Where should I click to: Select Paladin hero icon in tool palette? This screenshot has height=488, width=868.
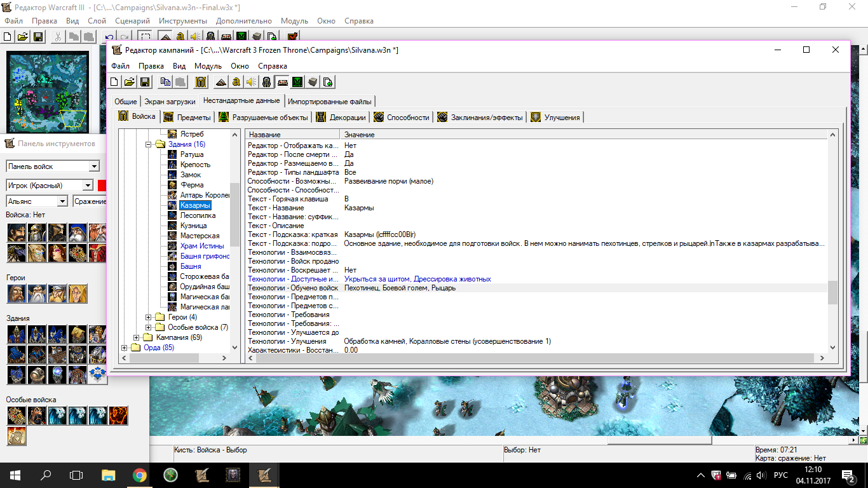[x=17, y=294]
